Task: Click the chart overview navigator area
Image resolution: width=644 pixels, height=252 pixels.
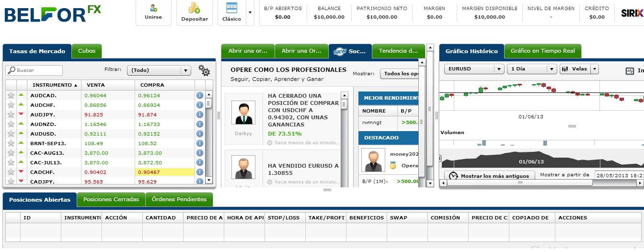Action: tap(541, 159)
